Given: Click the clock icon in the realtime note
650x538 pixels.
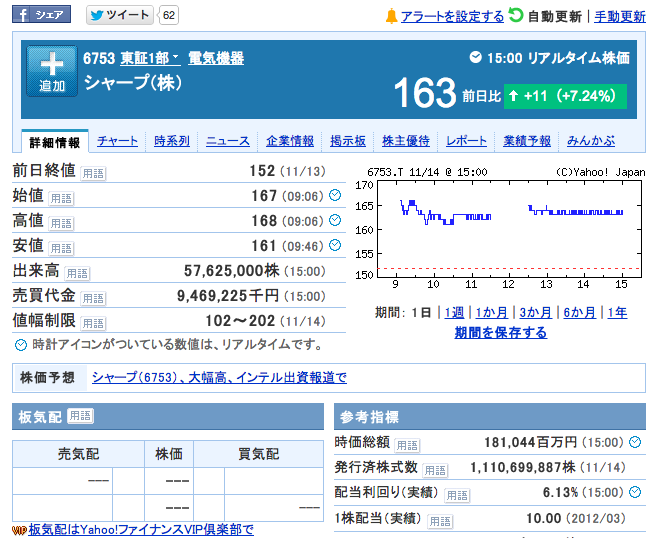Looking at the screenshot, I should [21, 345].
